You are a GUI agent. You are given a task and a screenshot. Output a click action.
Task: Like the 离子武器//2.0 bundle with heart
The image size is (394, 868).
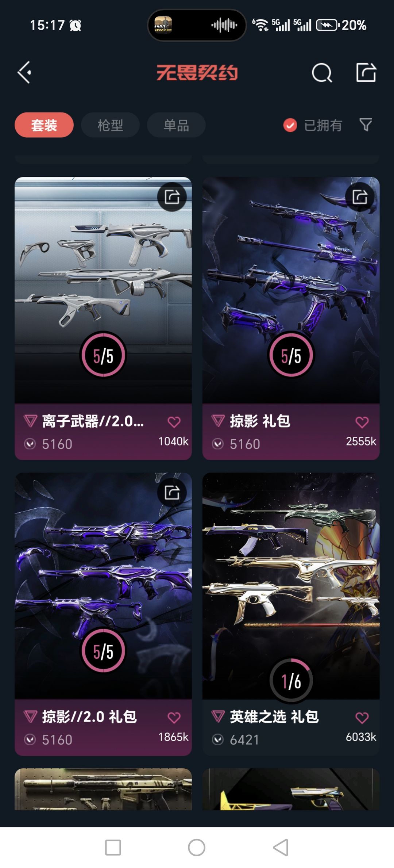point(174,422)
